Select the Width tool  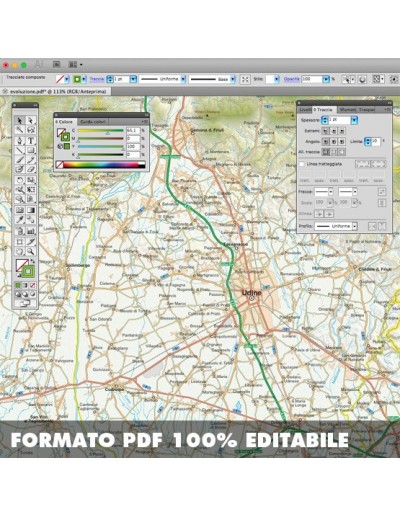(20, 190)
